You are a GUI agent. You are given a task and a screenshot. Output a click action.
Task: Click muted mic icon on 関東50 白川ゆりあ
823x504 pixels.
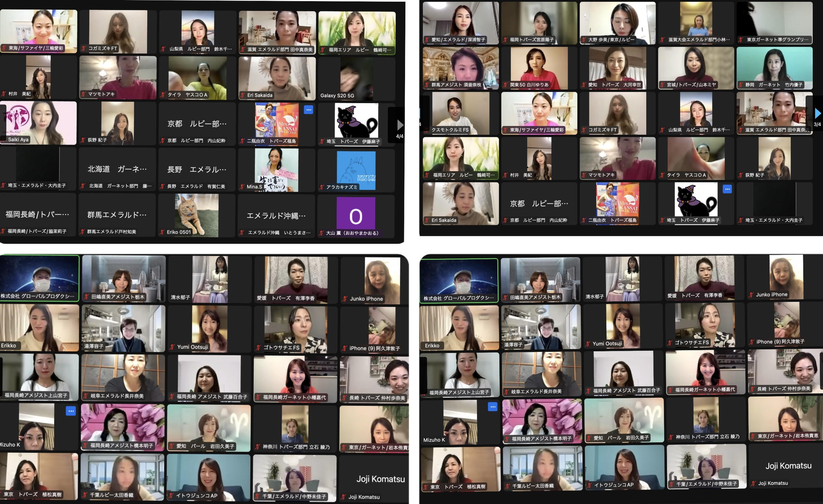click(506, 85)
